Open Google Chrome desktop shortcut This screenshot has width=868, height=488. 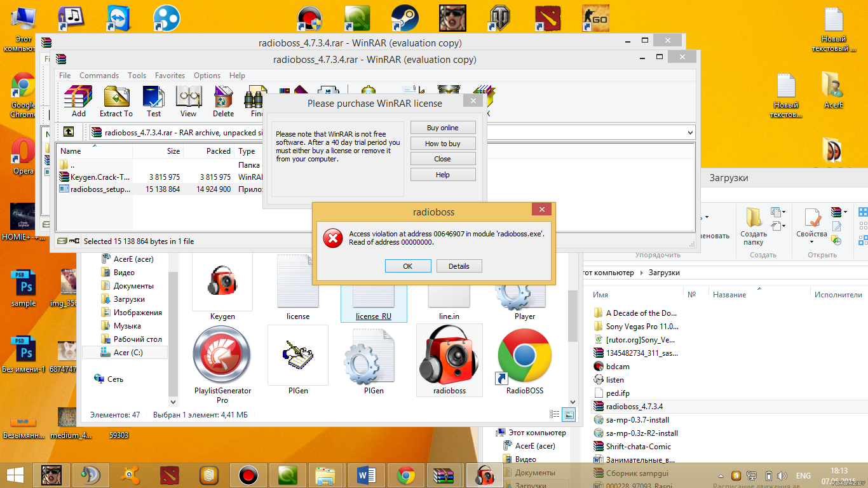pyautogui.click(x=23, y=95)
